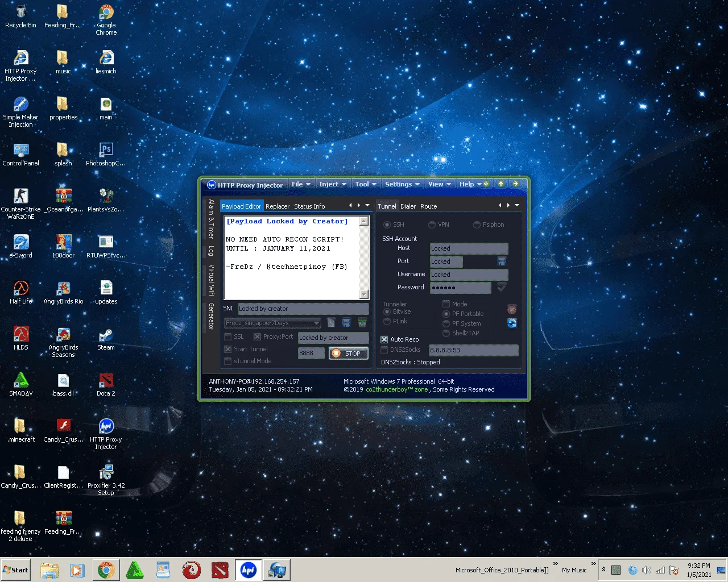The image size is (728, 582).
Task: Open tab list arrow of Payload Editor panel
Action: 367,205
